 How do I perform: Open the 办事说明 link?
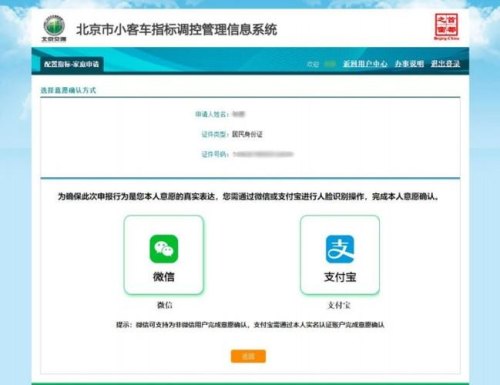409,64
